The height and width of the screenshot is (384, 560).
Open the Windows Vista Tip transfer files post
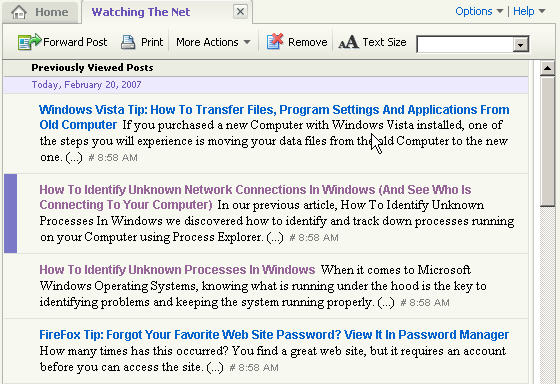click(274, 117)
